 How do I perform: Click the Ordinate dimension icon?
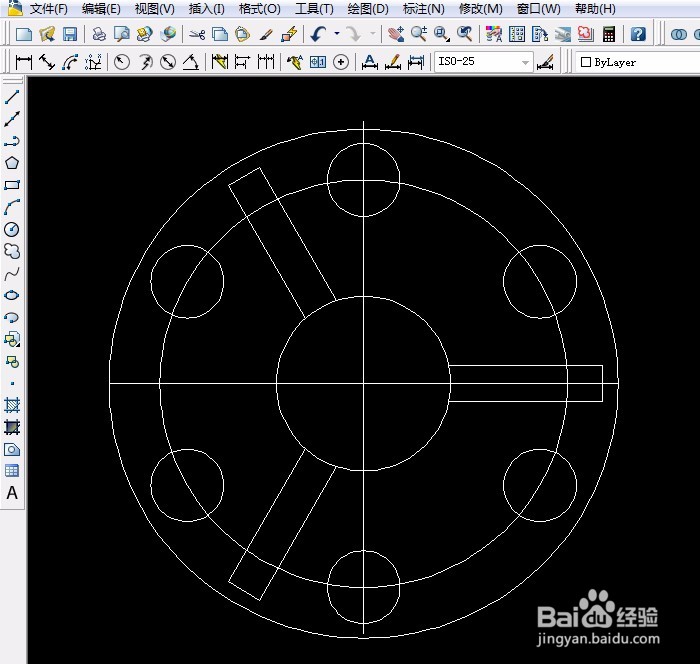pyautogui.click(x=93, y=62)
